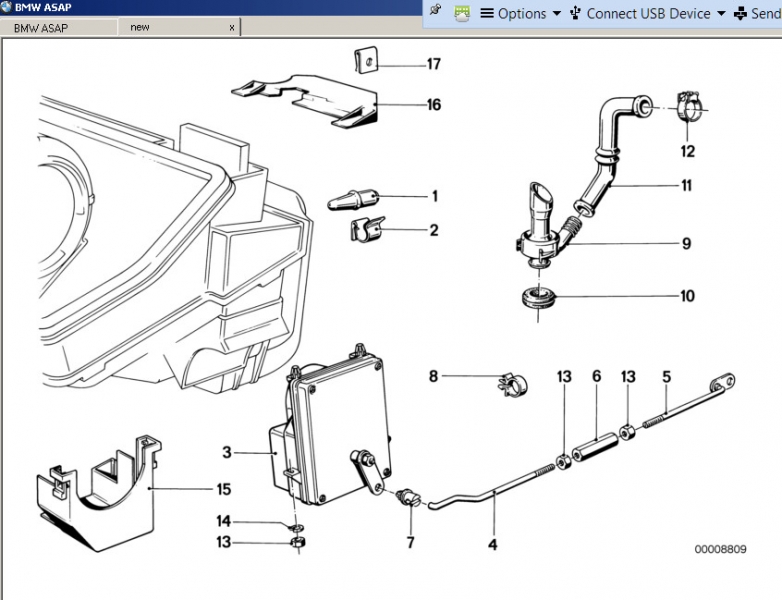Click part number 8 clip label

[433, 376]
